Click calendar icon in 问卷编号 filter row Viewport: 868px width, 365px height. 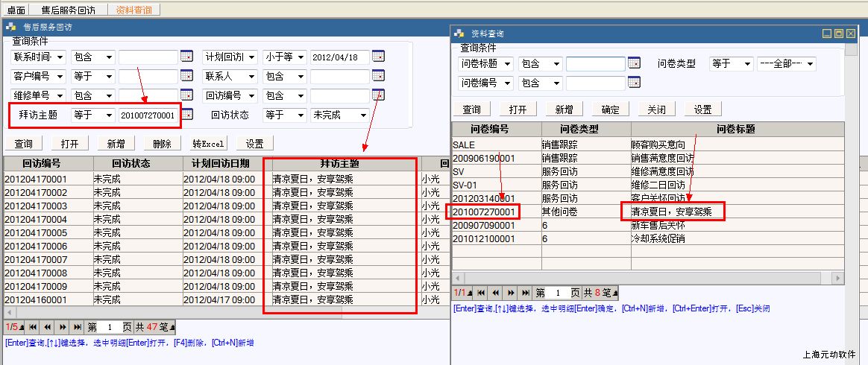coord(634,83)
